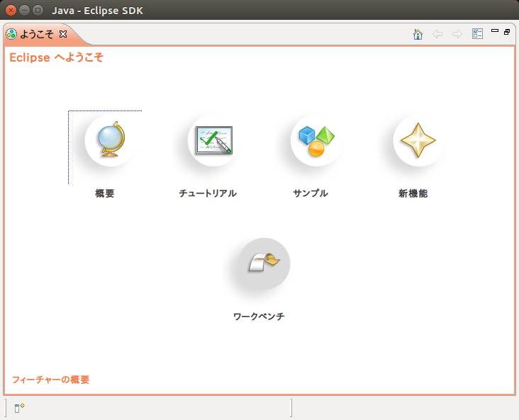Open the チュートリアル tutorials checklist icon

pos(213,140)
